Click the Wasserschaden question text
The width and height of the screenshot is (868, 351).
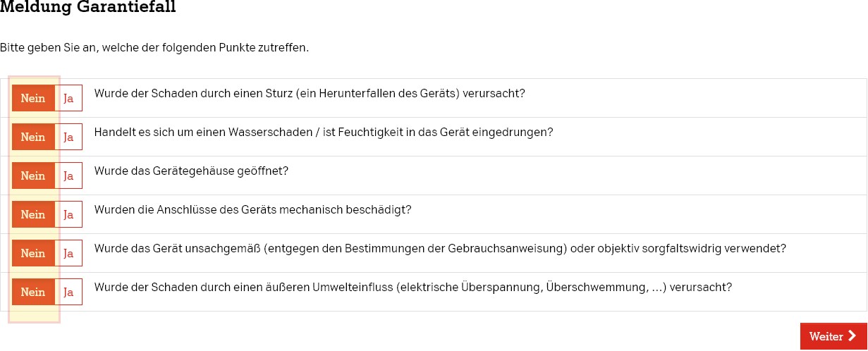pos(324,132)
